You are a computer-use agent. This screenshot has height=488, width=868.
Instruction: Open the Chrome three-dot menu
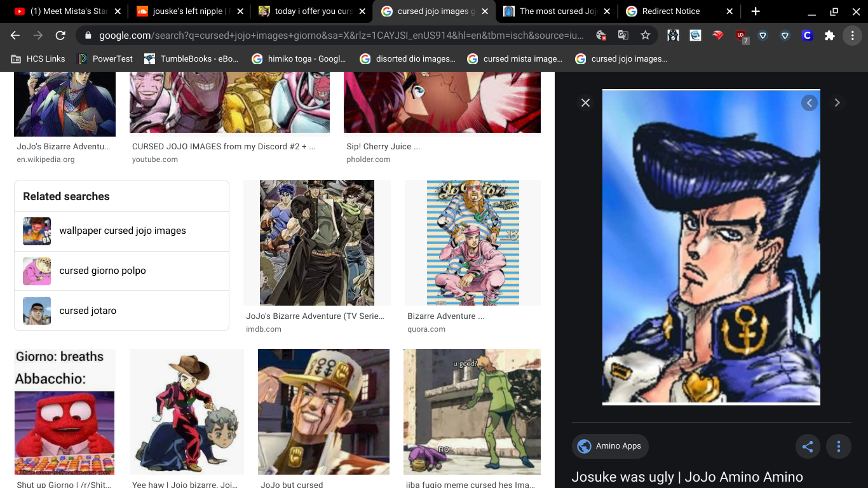click(852, 36)
